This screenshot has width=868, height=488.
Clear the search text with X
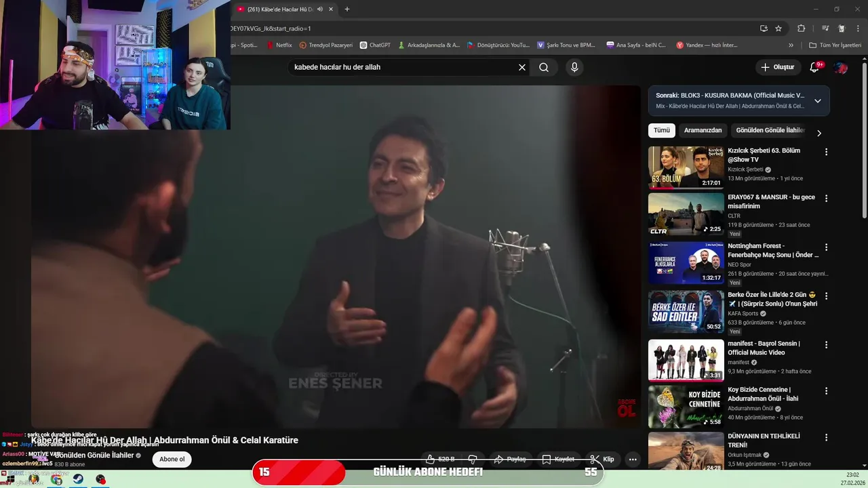[522, 67]
